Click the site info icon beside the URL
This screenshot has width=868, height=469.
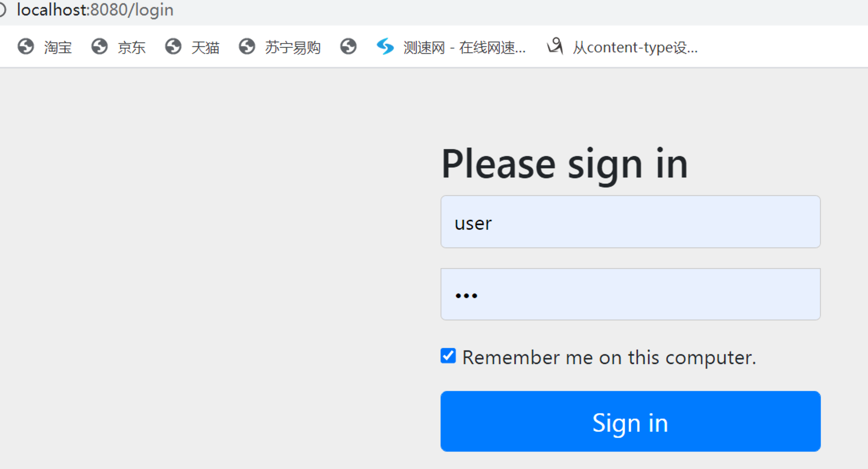(x=2, y=10)
